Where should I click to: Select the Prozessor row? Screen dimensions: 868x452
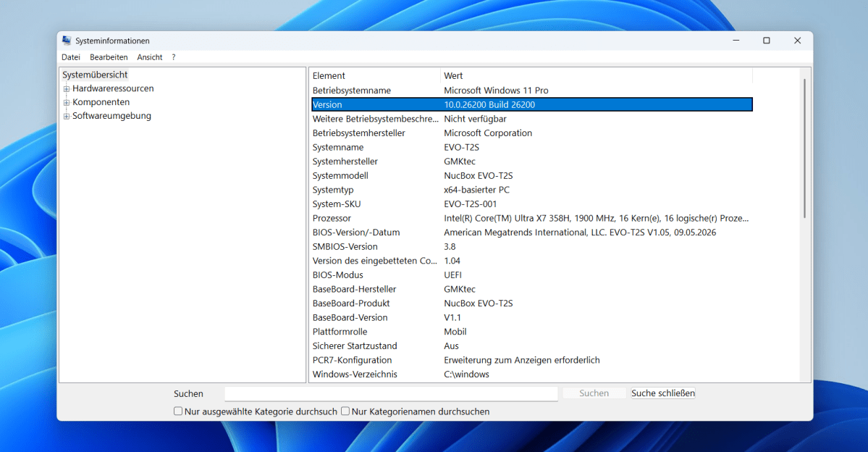[x=531, y=218]
